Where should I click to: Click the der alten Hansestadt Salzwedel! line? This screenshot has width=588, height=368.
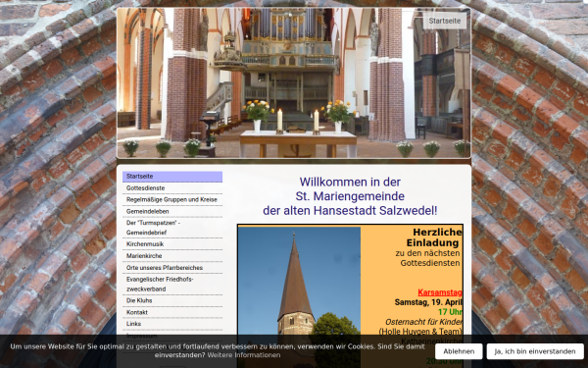[x=350, y=211]
